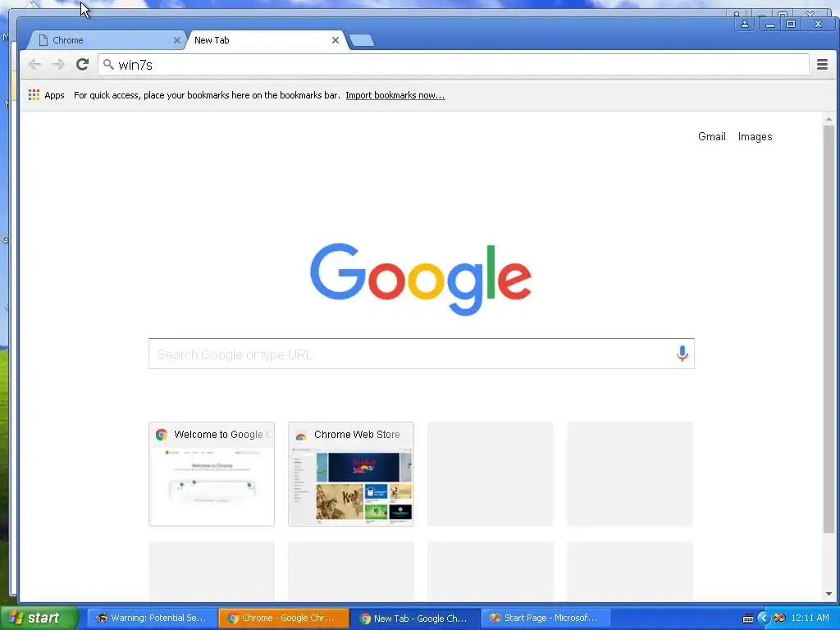Click the voice search microphone
840x630 pixels.
click(x=682, y=354)
